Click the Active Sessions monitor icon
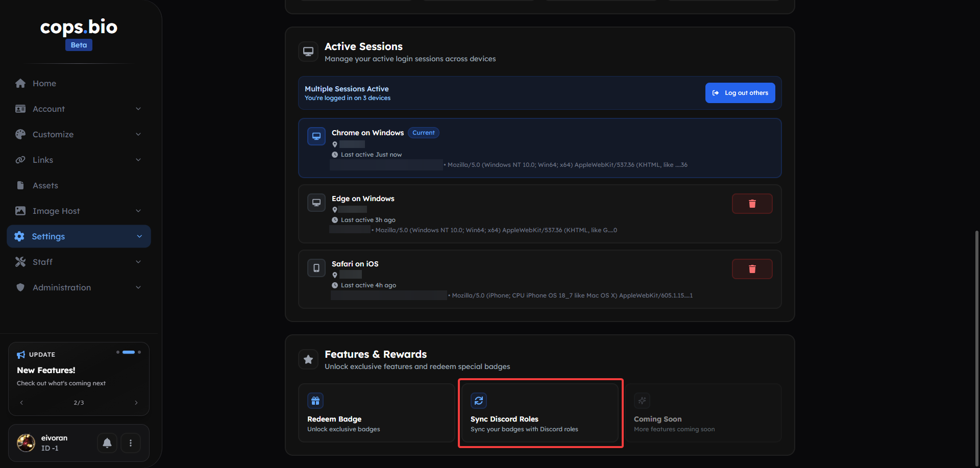 [308, 51]
